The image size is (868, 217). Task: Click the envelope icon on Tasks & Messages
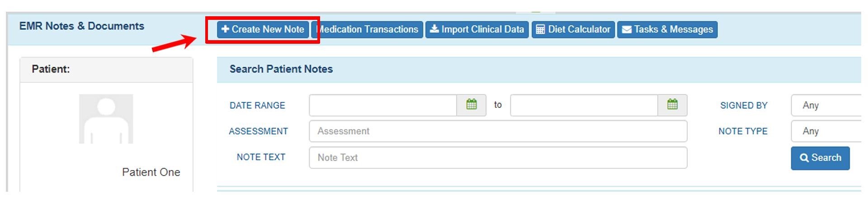[627, 30]
